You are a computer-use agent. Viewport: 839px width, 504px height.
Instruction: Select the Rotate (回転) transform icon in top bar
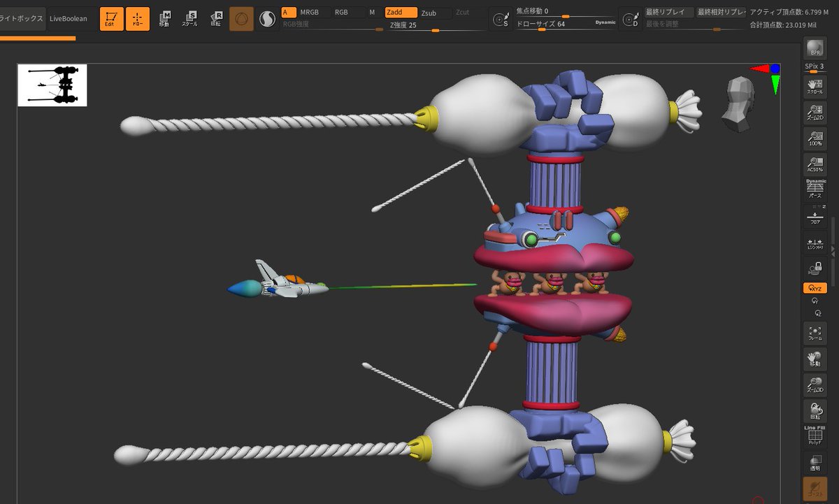click(216, 19)
